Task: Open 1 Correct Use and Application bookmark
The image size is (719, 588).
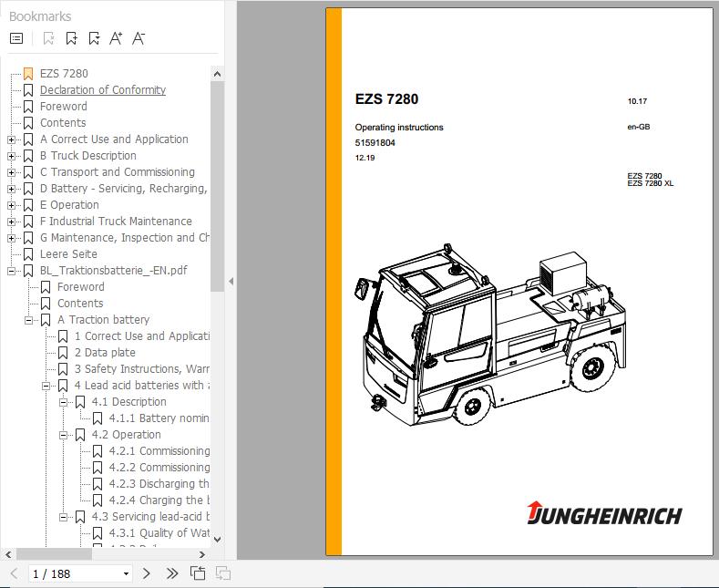Action: (x=142, y=336)
